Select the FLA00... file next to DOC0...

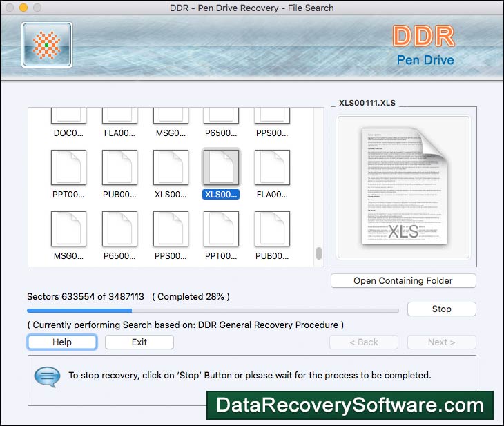pyautogui.click(x=119, y=122)
